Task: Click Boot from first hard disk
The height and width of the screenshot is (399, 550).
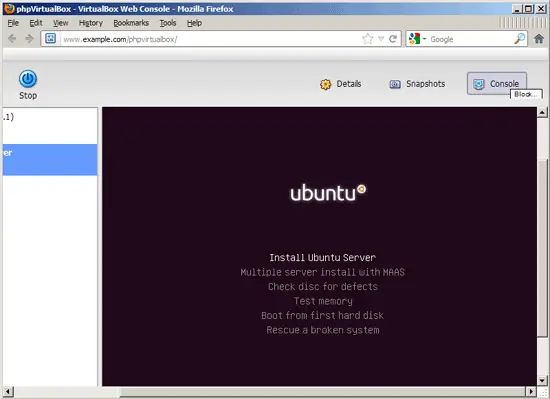Action: pos(322,316)
